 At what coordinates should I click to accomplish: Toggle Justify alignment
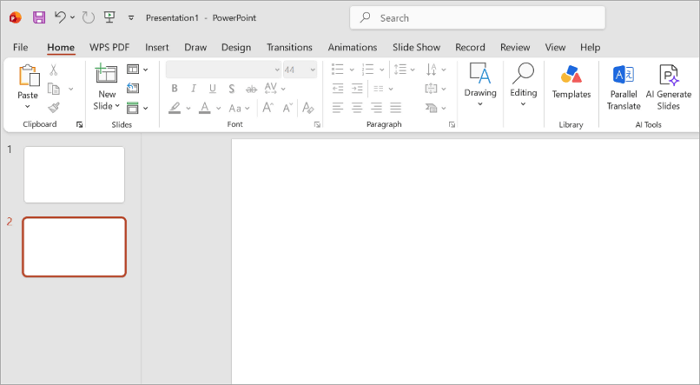pos(396,107)
